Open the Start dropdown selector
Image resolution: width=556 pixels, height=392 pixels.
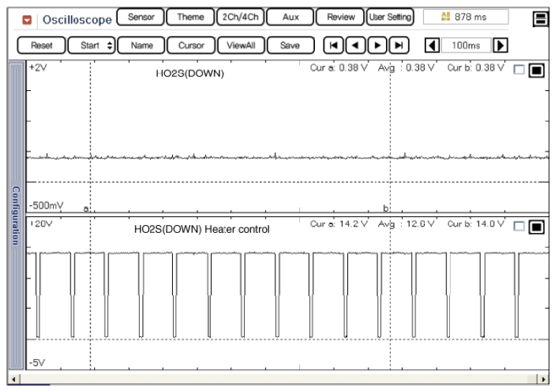click(93, 45)
